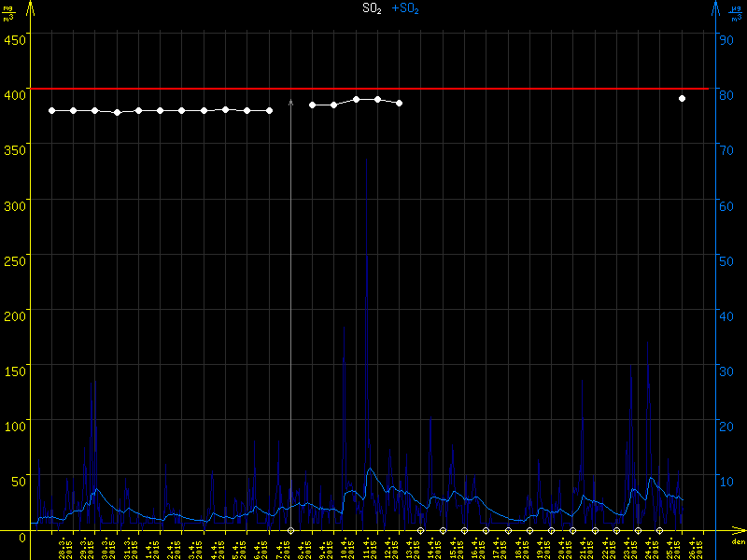This screenshot has height=560, width=747.
Task: Click the gray vertical marker arrow tip
Action: click(291, 99)
